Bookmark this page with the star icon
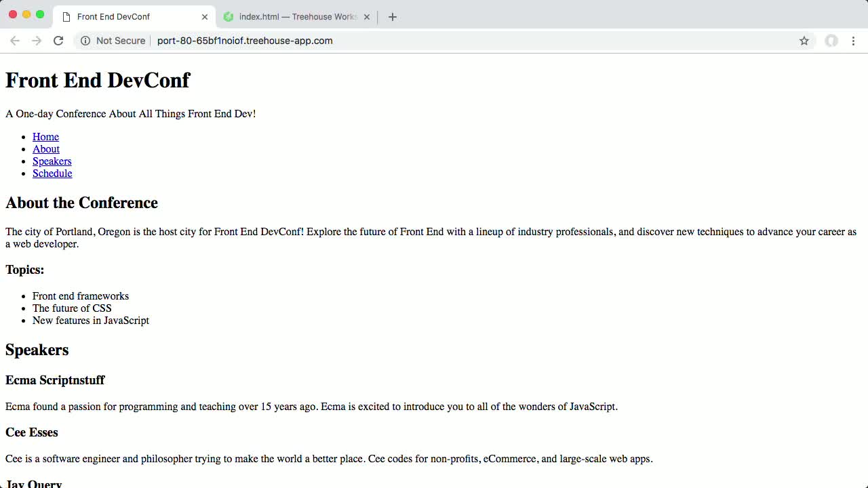This screenshot has height=488, width=868. pyautogui.click(x=804, y=41)
